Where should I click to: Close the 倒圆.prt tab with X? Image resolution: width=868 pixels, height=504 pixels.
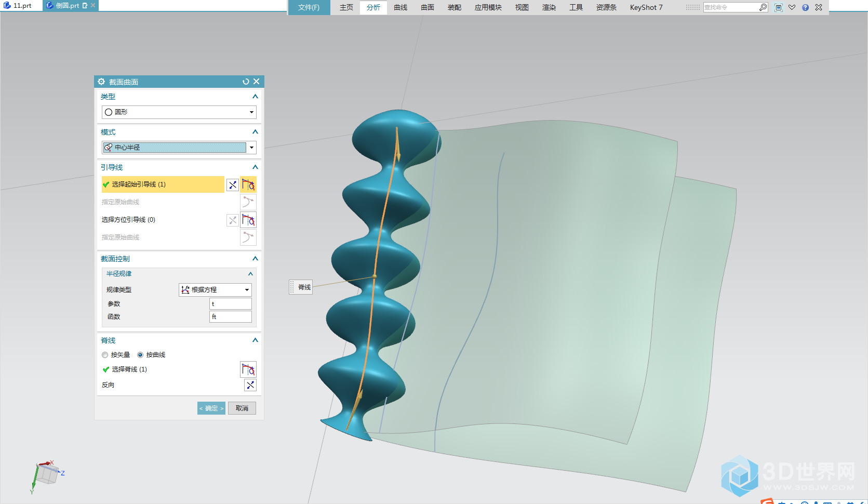(x=93, y=5)
